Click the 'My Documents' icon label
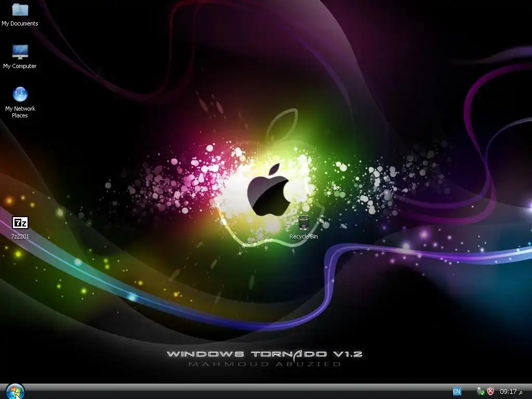532x399 pixels. [x=20, y=23]
